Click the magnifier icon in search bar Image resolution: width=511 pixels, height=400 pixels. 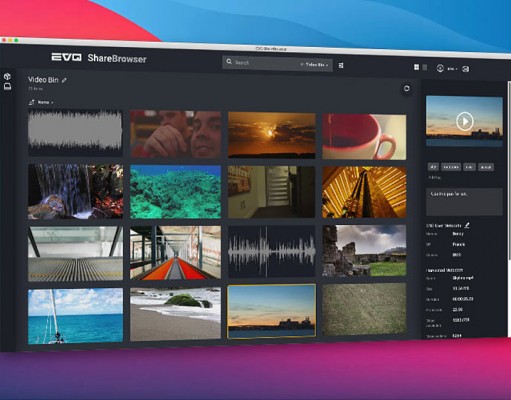click(229, 62)
